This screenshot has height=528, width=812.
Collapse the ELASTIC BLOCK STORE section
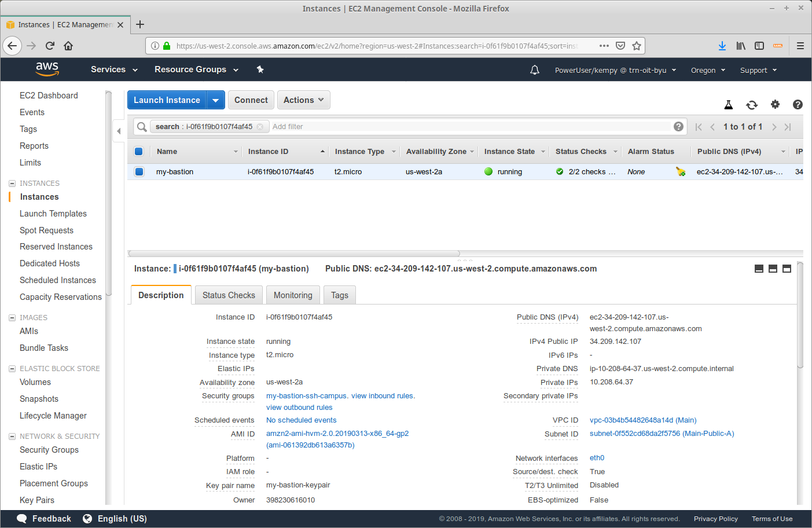12,369
